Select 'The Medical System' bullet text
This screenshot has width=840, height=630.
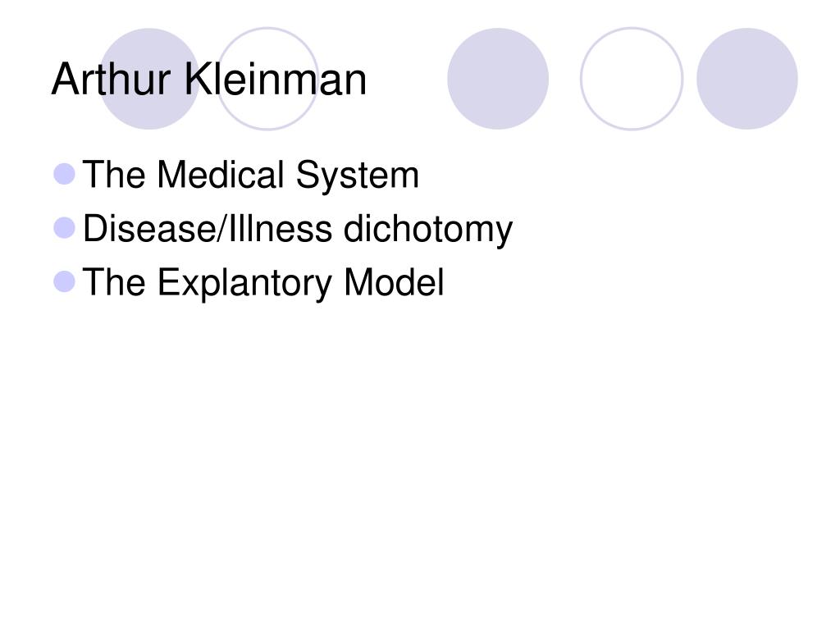[251, 175]
